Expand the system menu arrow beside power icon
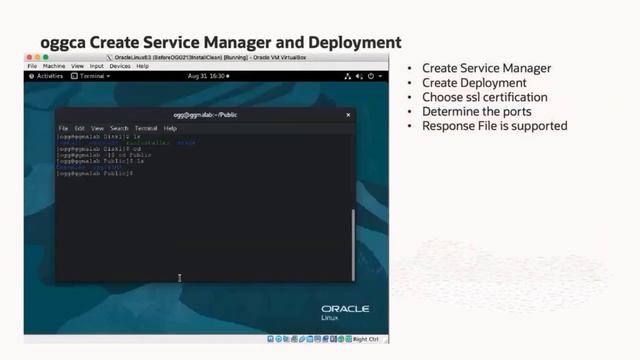 [x=380, y=76]
